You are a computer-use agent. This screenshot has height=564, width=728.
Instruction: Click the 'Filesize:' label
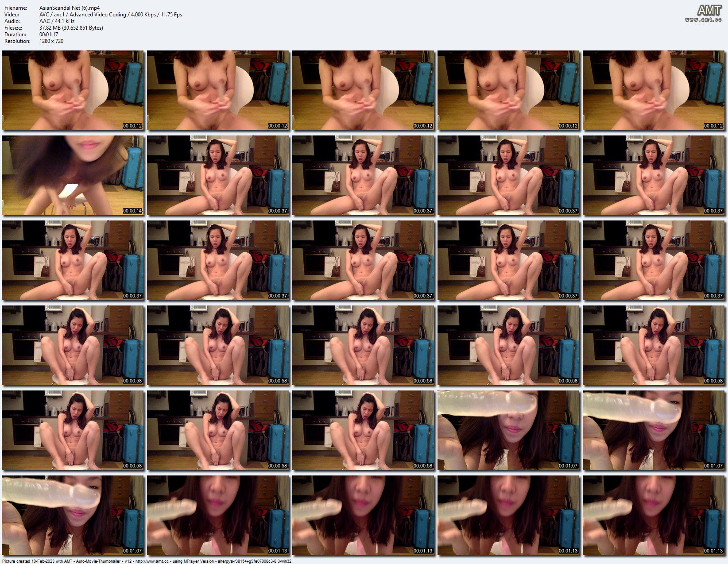click(x=15, y=28)
